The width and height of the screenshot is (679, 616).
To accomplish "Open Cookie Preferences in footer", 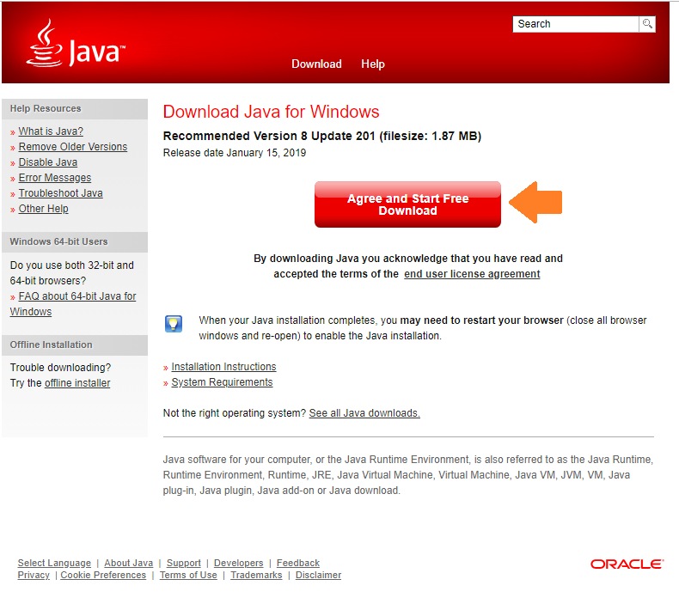I will click(103, 576).
